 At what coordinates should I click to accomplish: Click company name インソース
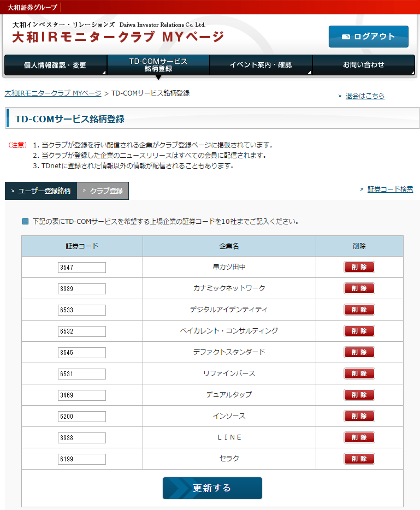coord(229,416)
